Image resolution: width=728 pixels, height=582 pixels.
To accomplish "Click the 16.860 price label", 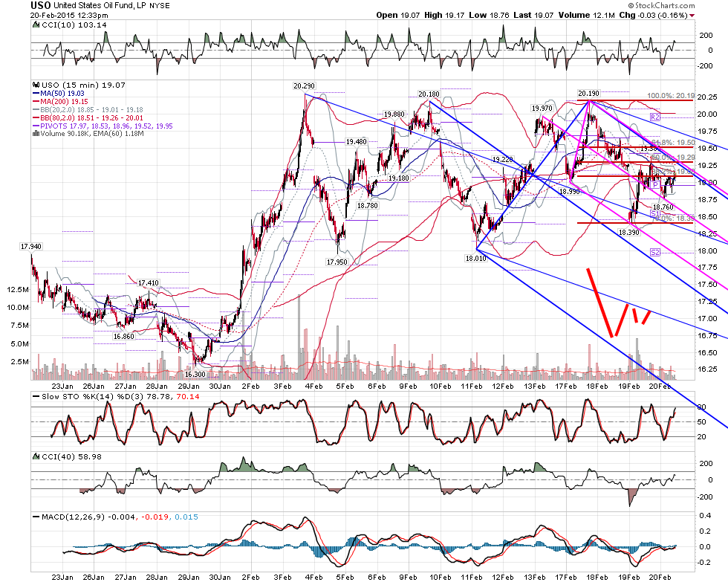I will tap(124, 336).
